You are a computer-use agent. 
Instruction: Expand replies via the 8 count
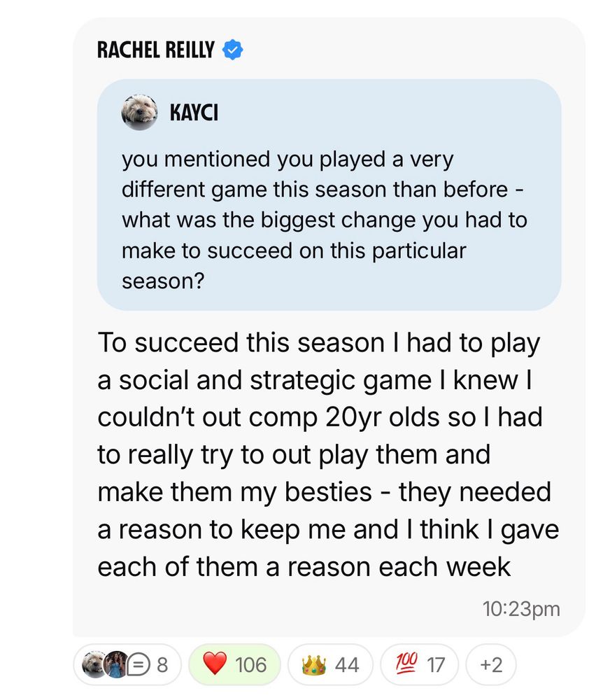point(162,664)
